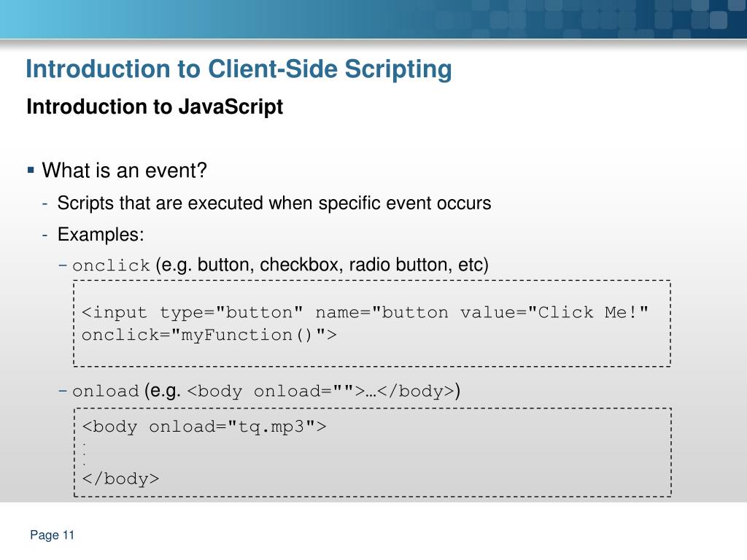Click the "onload" monospace keyword bullet
The image size is (747, 560).
[x=105, y=392]
